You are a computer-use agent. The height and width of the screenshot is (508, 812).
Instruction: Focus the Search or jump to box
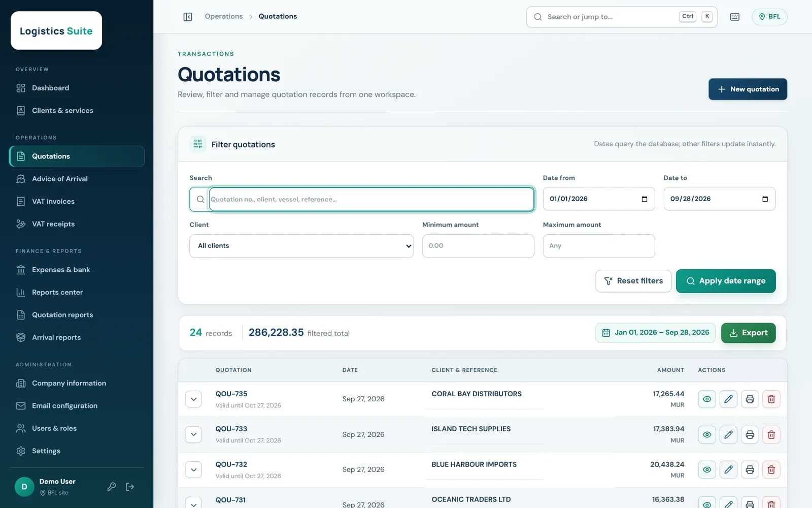coord(622,17)
